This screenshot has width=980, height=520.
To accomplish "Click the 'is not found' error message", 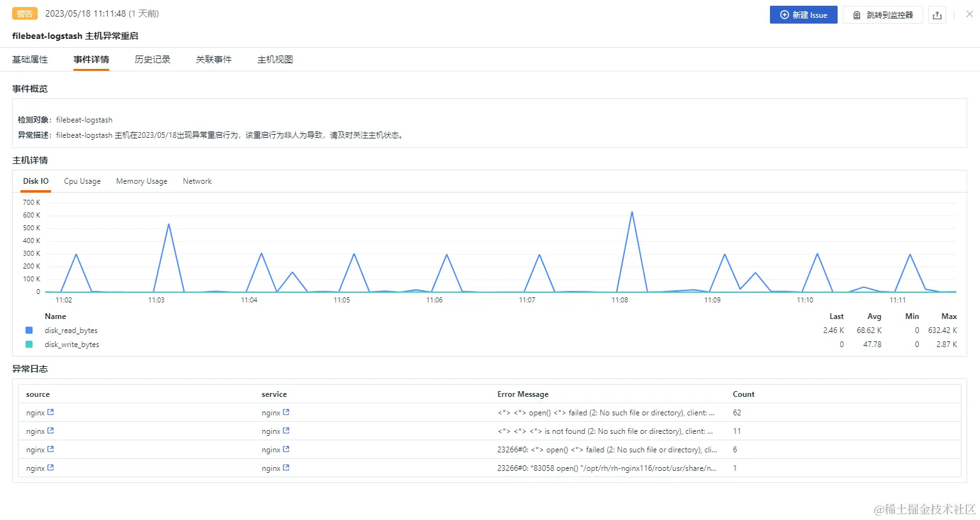I will click(x=605, y=431).
